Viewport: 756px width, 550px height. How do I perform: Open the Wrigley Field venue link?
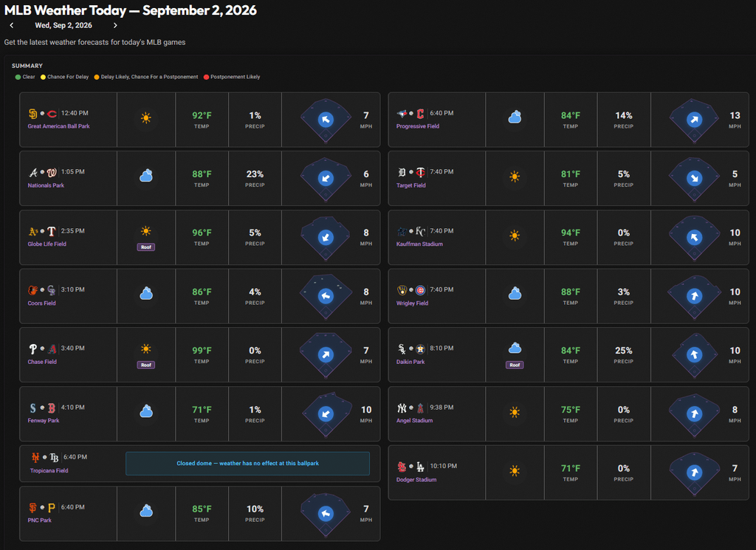coord(412,303)
